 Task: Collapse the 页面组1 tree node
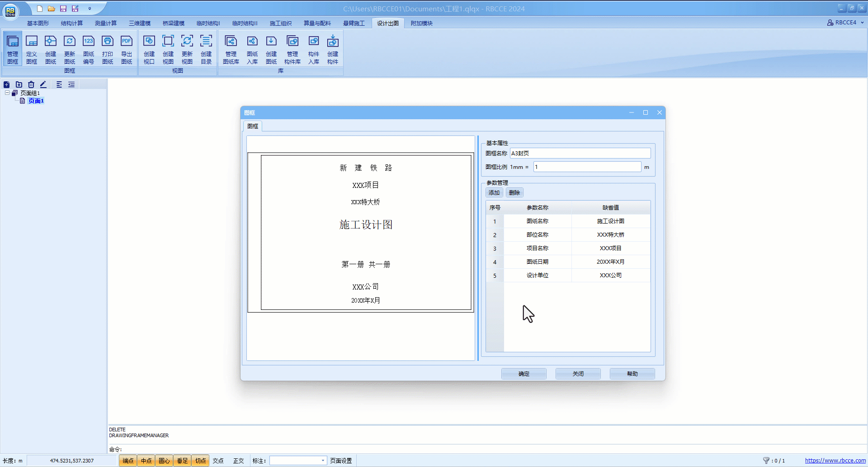pyautogui.click(x=7, y=93)
